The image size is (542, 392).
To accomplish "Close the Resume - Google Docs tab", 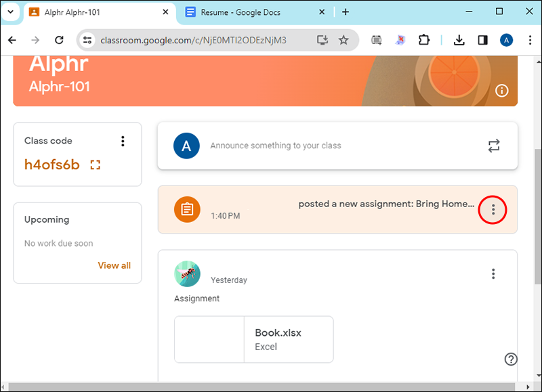I will point(322,12).
